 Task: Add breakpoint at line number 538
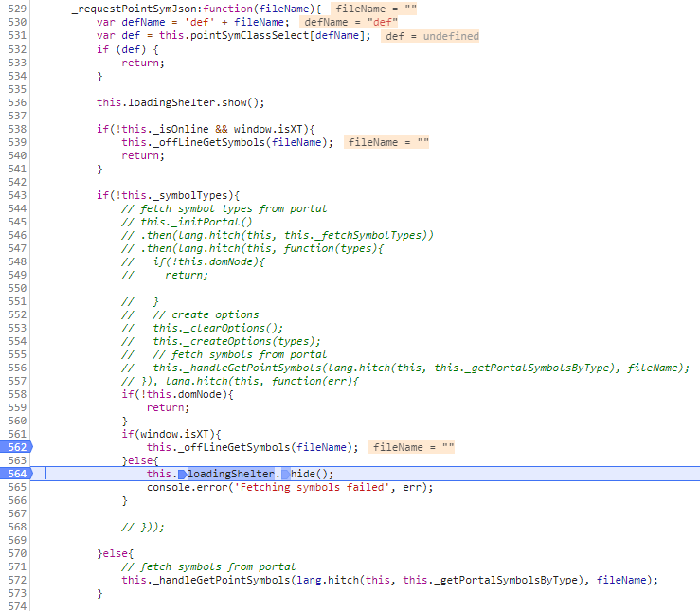[x=17, y=129]
